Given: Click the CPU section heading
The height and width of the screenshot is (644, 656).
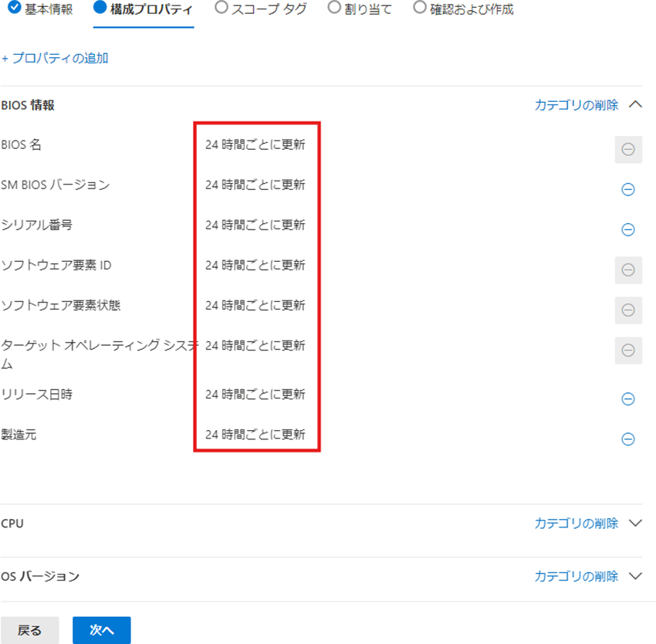Looking at the screenshot, I should tap(12, 524).
